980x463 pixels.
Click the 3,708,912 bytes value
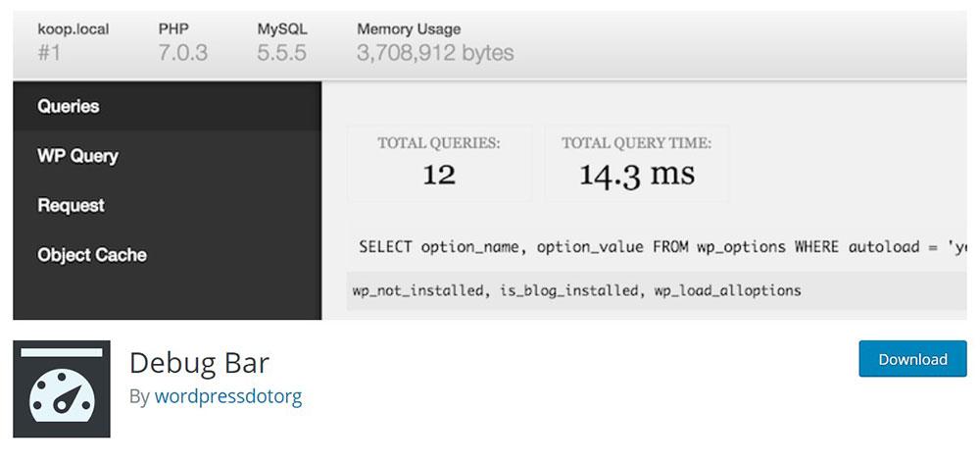[x=435, y=53]
